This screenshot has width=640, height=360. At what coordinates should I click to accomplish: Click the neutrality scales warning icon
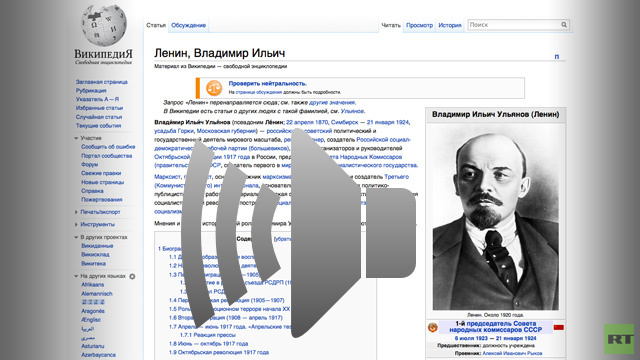[x=214, y=87]
